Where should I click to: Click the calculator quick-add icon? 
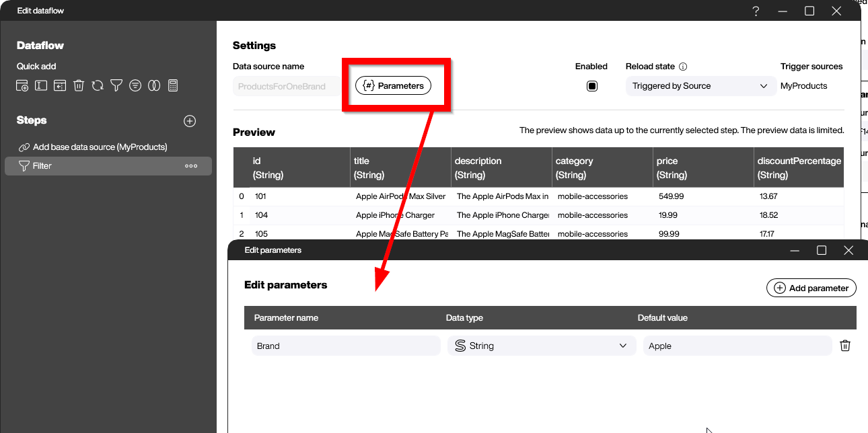coord(173,85)
